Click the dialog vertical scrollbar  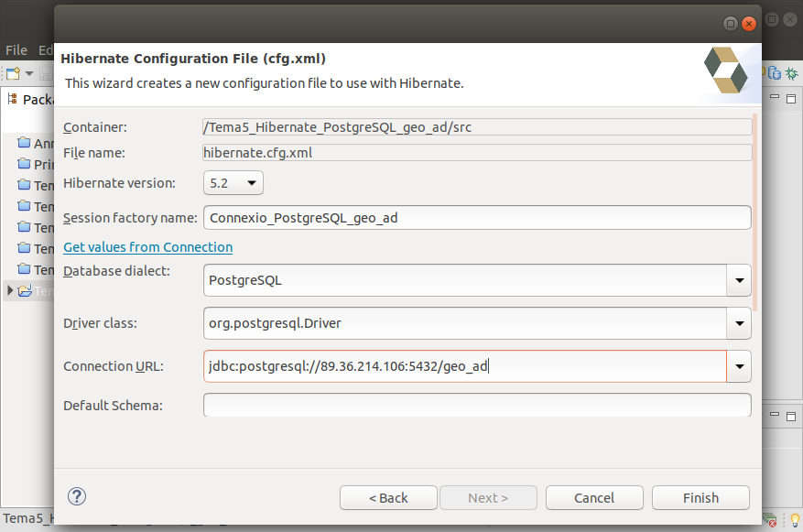(x=755, y=212)
